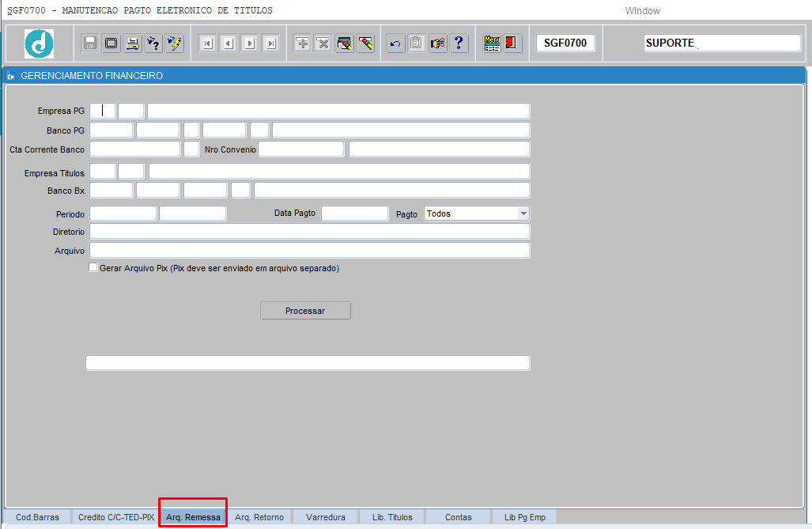
Task: Go to last record using navigation icon
Action: 271,43
